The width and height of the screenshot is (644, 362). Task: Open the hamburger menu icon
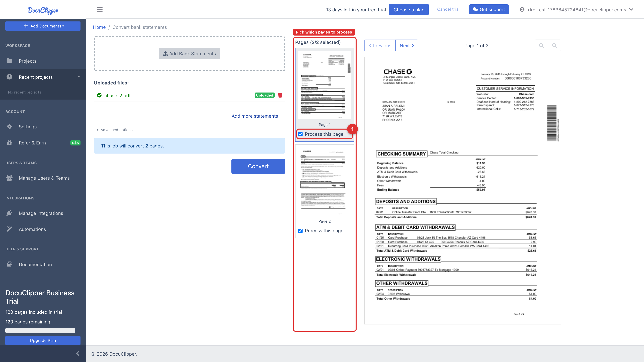pos(99,10)
